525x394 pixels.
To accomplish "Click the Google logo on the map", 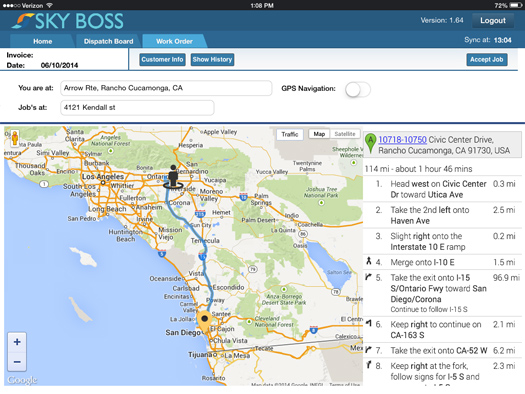I will pos(22,380).
